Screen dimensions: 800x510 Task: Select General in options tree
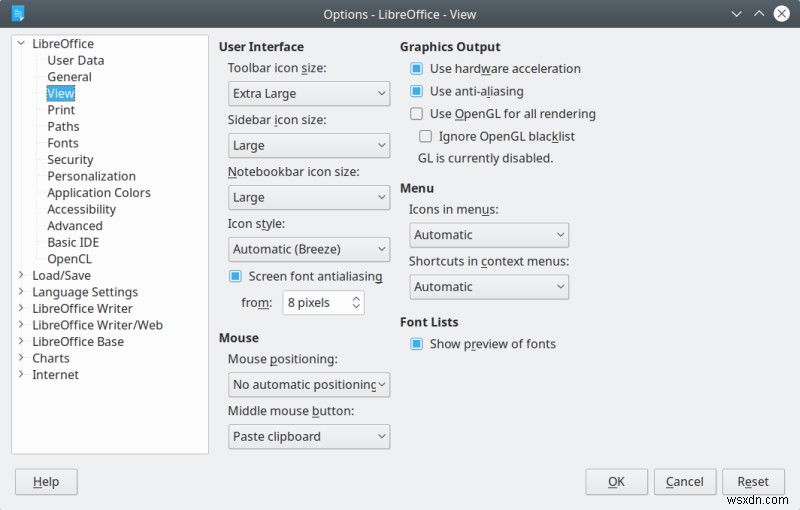click(69, 77)
